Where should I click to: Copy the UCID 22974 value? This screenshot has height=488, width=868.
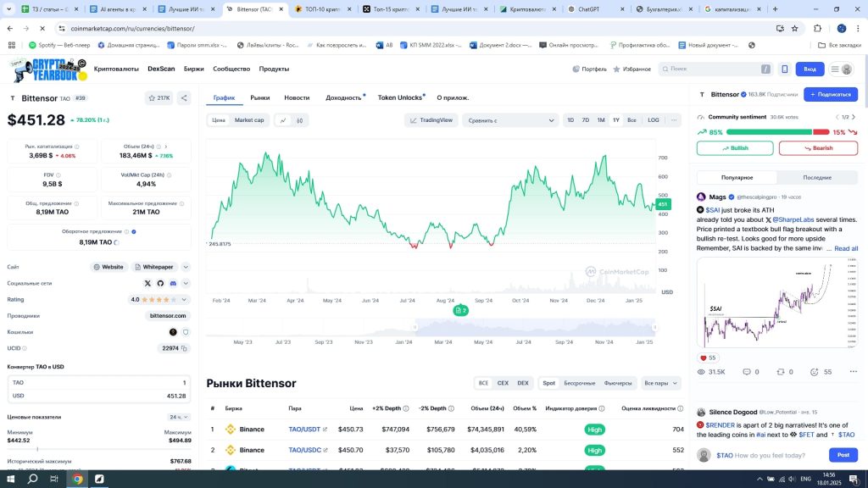(184, 348)
